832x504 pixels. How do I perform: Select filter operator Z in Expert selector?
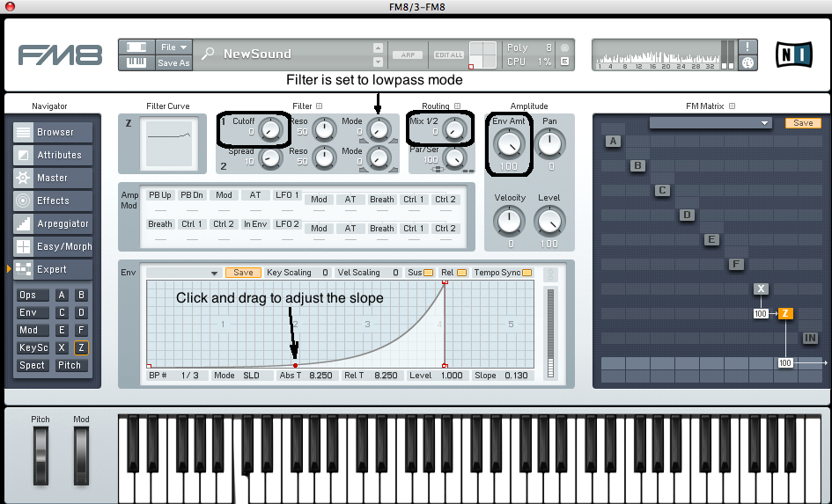(x=81, y=347)
